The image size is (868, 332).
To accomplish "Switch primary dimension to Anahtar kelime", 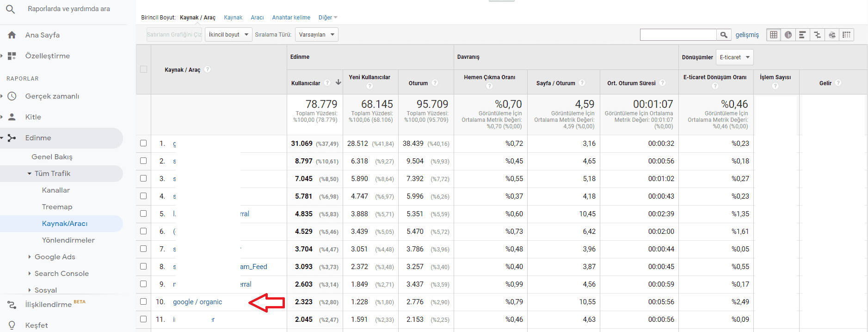I will [291, 18].
